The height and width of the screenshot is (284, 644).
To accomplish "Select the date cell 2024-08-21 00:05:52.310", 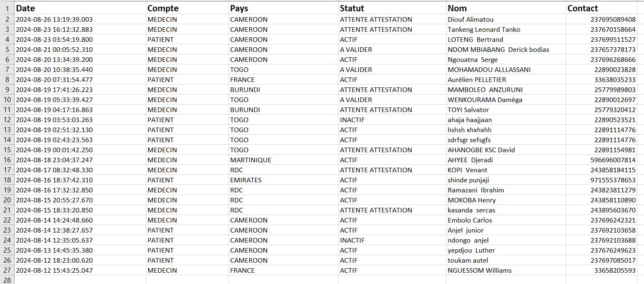I will point(54,49).
